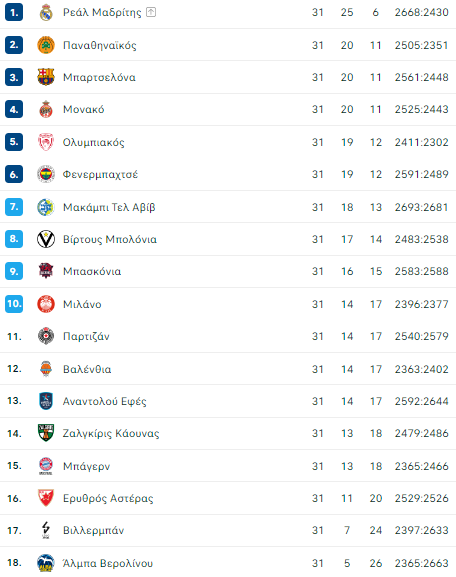This screenshot has width=456, height=577.
Task: Click the light blue rank 10 badge
Action: (14, 304)
